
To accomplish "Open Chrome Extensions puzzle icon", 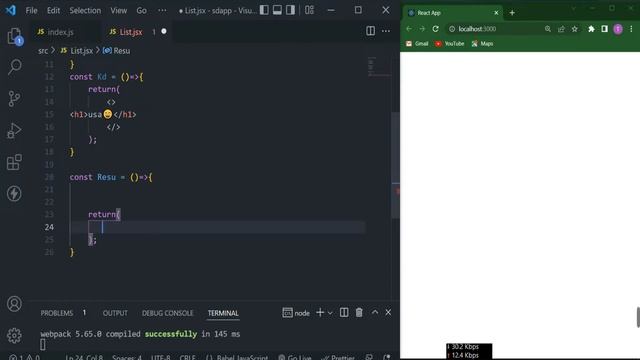I will pyautogui.click(x=591, y=29).
